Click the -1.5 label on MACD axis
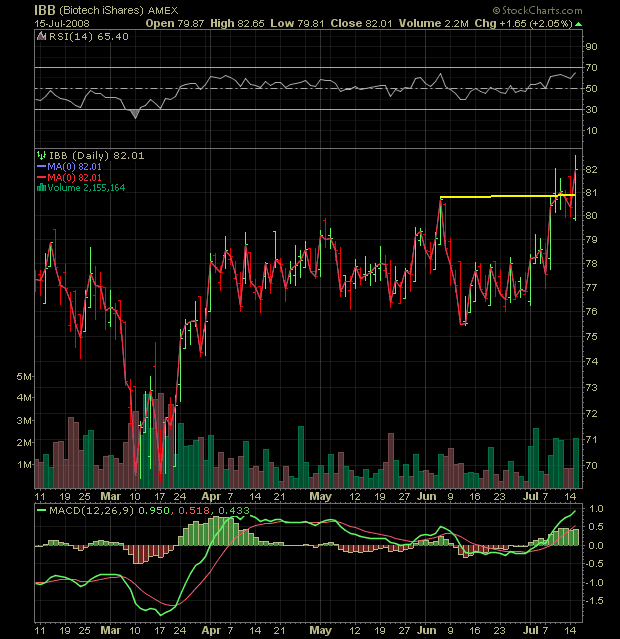This screenshot has width=620, height=639. (595, 601)
